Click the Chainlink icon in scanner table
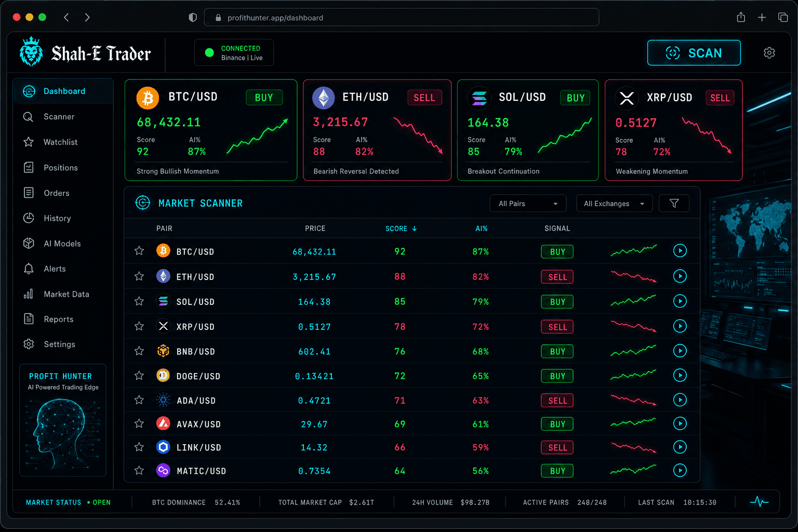 coord(163,447)
